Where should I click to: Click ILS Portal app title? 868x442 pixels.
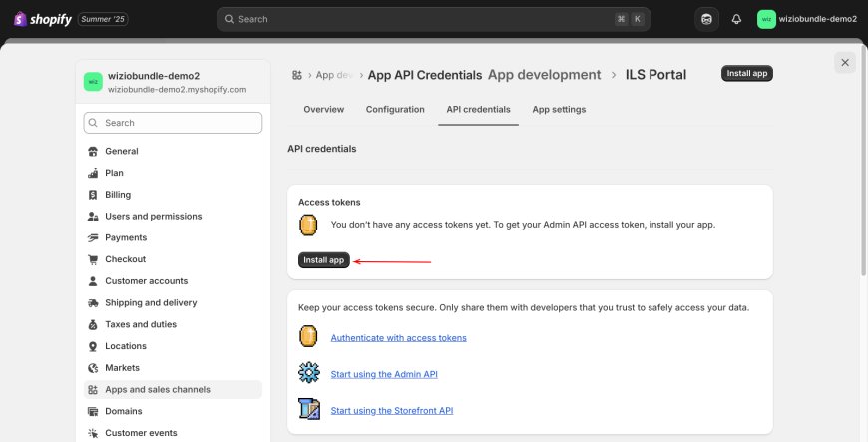pos(655,75)
